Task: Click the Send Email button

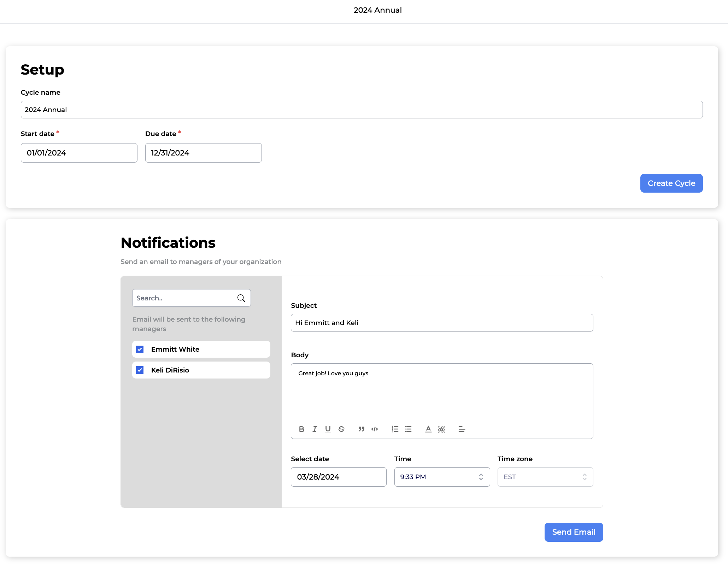Action: (x=574, y=532)
